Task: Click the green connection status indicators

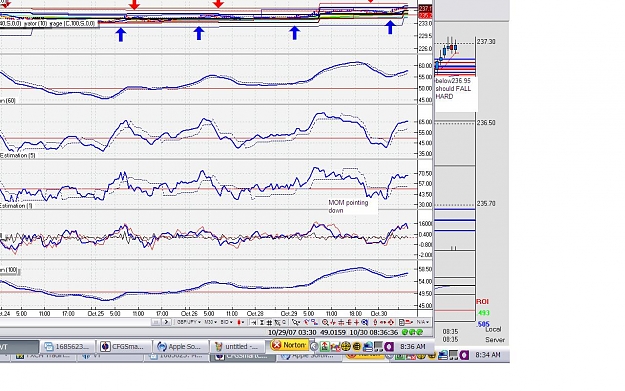Action: 412,332
